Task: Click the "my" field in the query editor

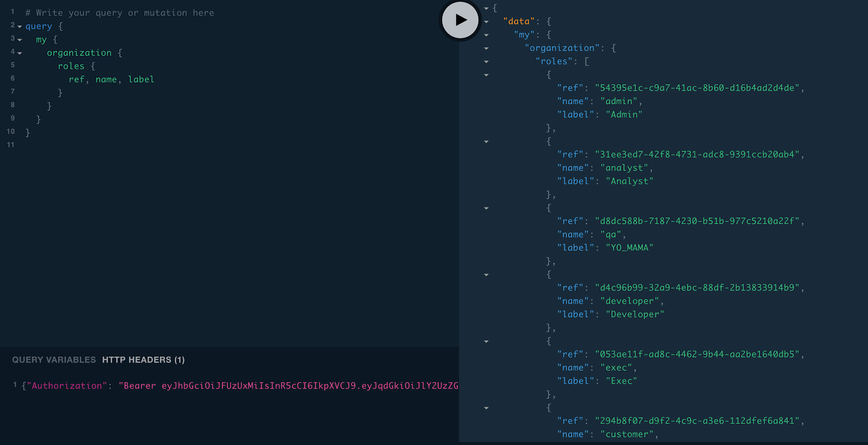Action: (41, 40)
